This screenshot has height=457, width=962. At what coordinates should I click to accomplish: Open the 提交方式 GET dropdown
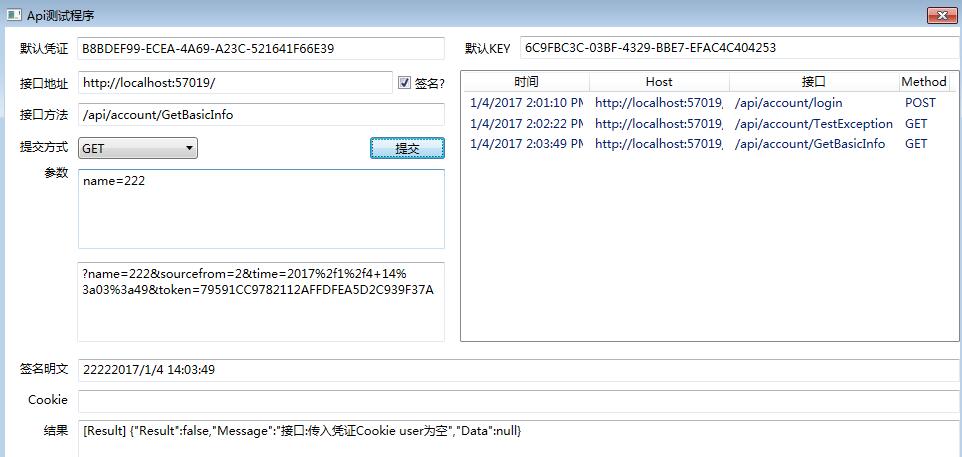point(138,149)
